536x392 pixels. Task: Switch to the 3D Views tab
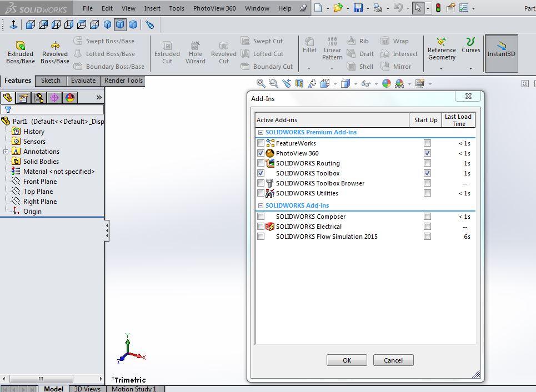tap(88, 389)
